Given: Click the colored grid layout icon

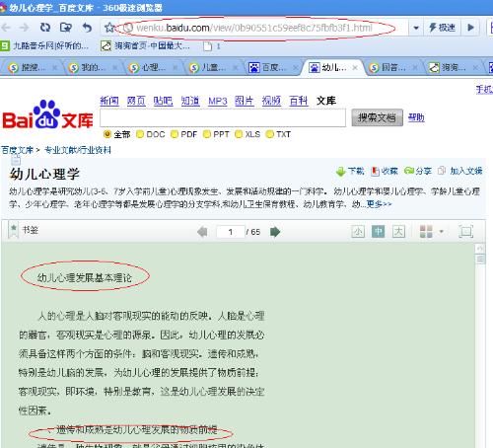Looking at the screenshot, I should click(x=426, y=232).
